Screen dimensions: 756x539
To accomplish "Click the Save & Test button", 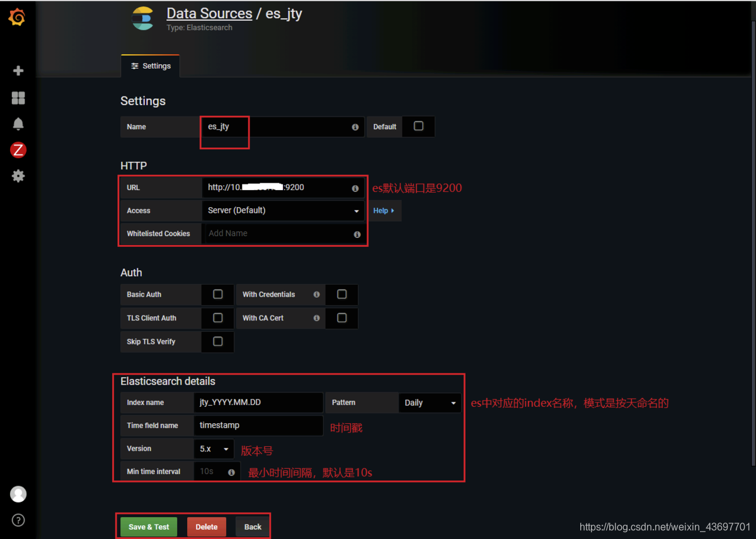I will [x=149, y=527].
